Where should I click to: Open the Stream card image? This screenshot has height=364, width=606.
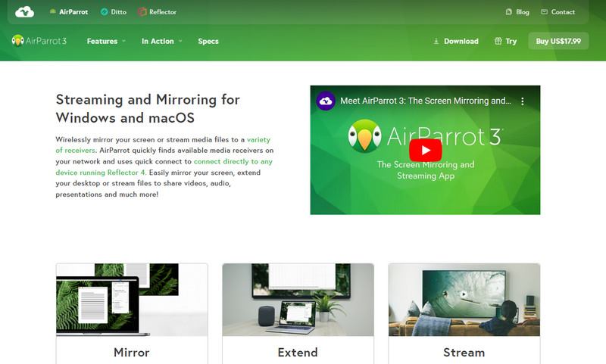464,300
